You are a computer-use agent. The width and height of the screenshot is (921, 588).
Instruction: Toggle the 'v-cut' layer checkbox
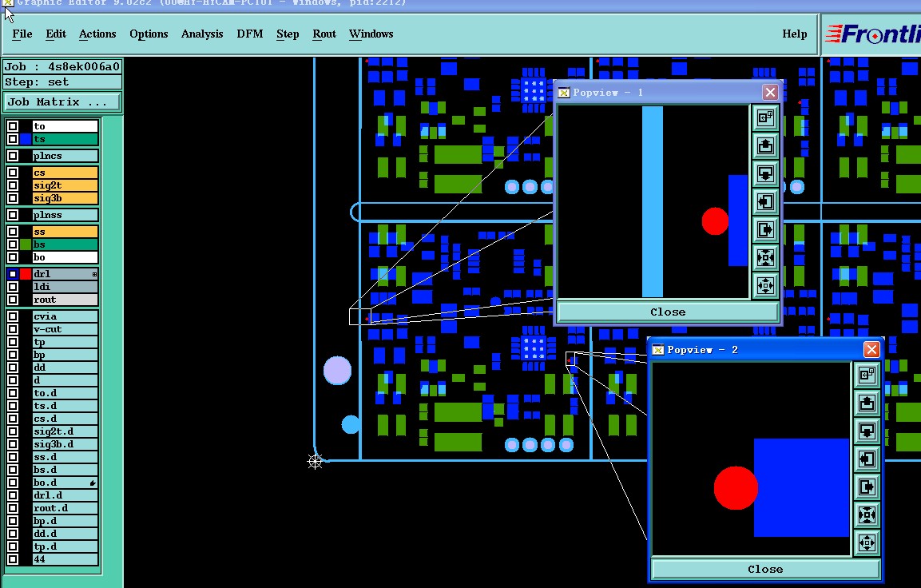click(12, 329)
